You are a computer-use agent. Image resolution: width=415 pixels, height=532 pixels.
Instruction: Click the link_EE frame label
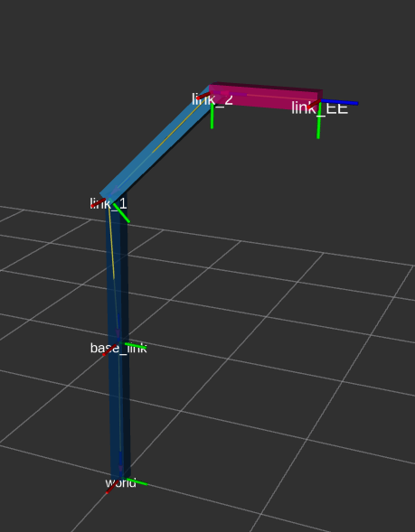pyautogui.click(x=319, y=108)
